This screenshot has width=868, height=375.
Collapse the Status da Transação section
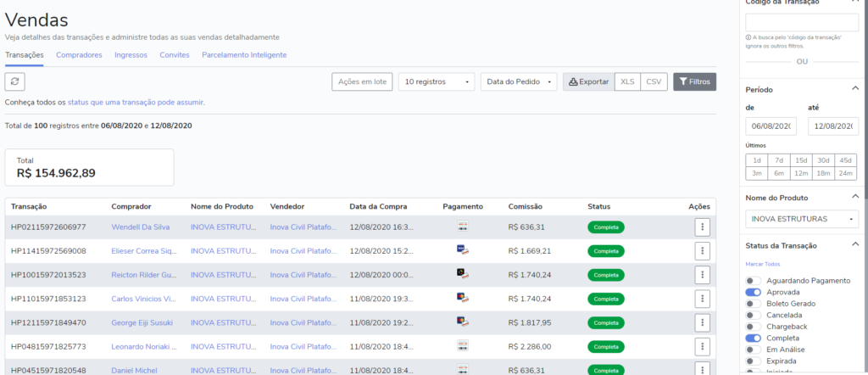pos(855,243)
